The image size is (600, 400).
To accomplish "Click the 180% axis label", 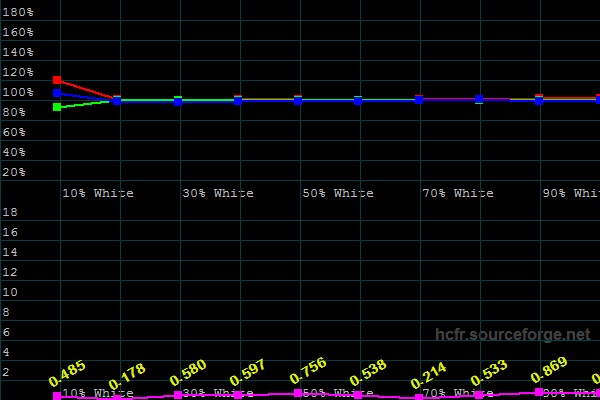I will (x=18, y=12).
